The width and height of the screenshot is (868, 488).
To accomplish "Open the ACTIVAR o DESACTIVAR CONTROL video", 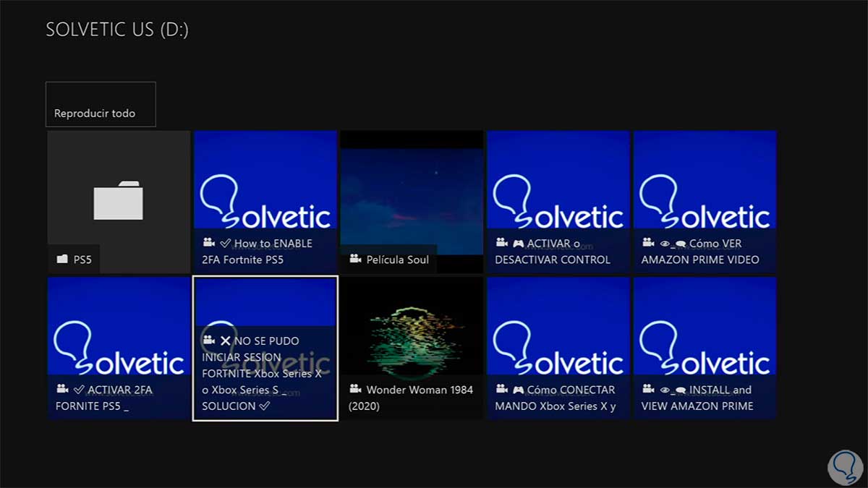I will [558, 202].
